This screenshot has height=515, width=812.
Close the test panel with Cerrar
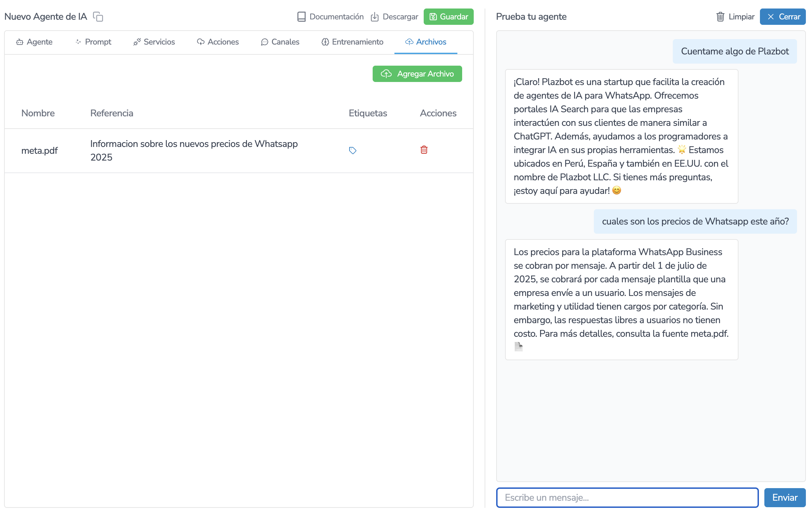[x=782, y=17]
